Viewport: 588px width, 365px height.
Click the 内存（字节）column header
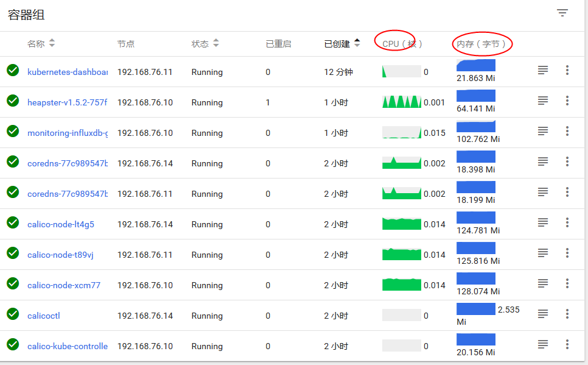(482, 44)
